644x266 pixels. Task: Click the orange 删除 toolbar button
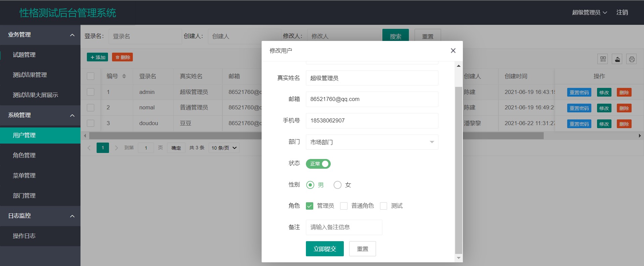(122, 57)
